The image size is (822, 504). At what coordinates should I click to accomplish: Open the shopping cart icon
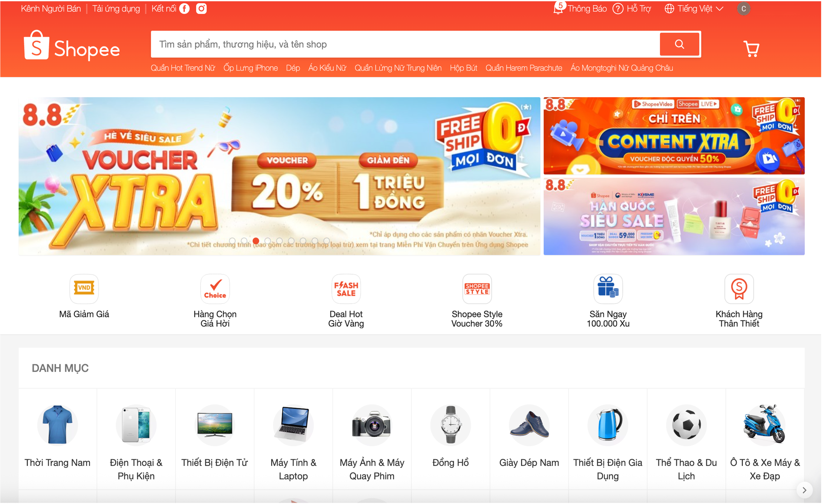click(x=751, y=49)
